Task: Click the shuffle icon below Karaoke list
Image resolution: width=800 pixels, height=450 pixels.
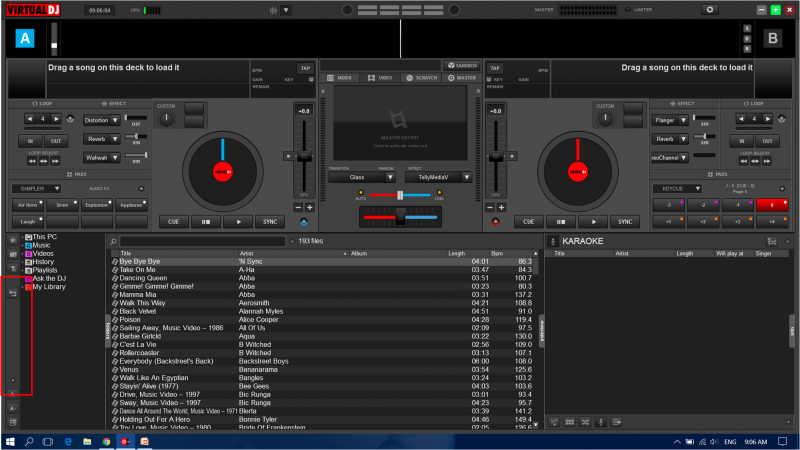Action: point(585,422)
